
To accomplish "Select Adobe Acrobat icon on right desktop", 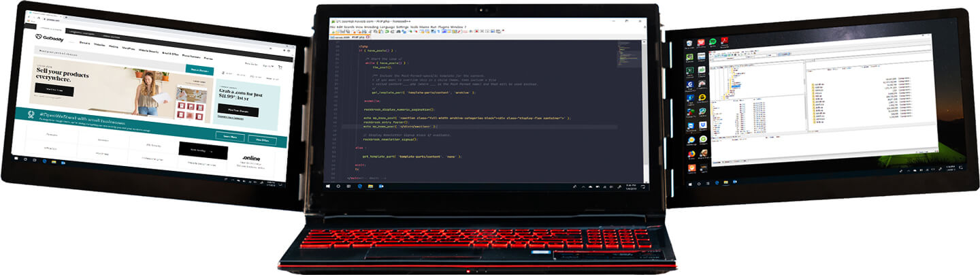I will 724,42.
